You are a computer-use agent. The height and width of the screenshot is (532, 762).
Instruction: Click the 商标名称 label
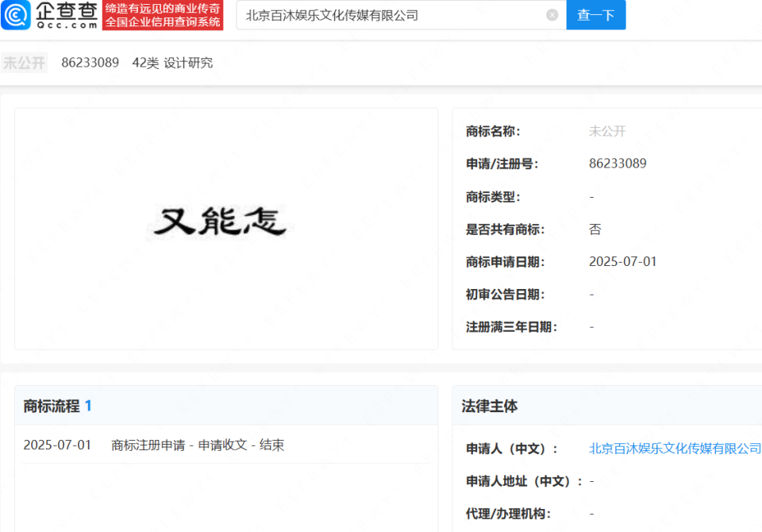(x=493, y=131)
